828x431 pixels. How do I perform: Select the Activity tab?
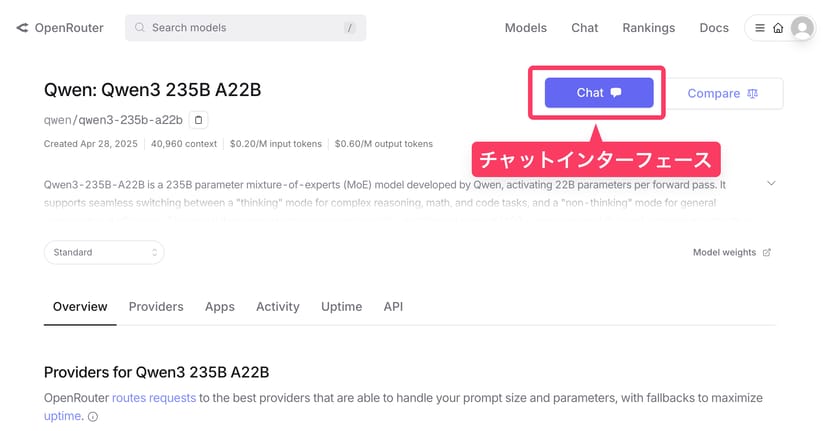[278, 307]
